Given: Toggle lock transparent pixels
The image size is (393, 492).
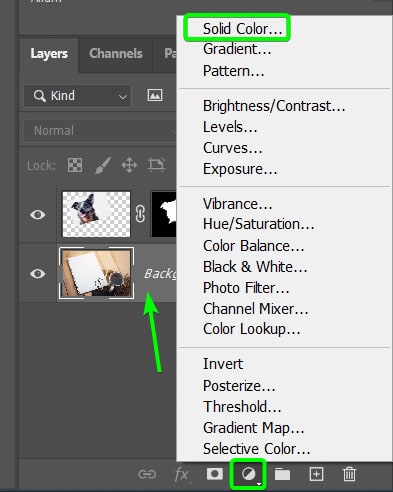Looking at the screenshot, I should click(75, 165).
